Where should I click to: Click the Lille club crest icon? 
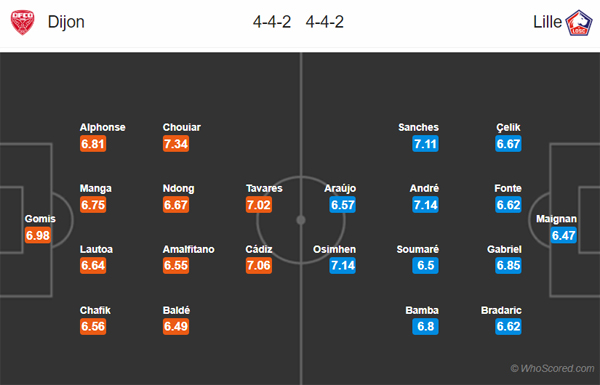(x=579, y=23)
